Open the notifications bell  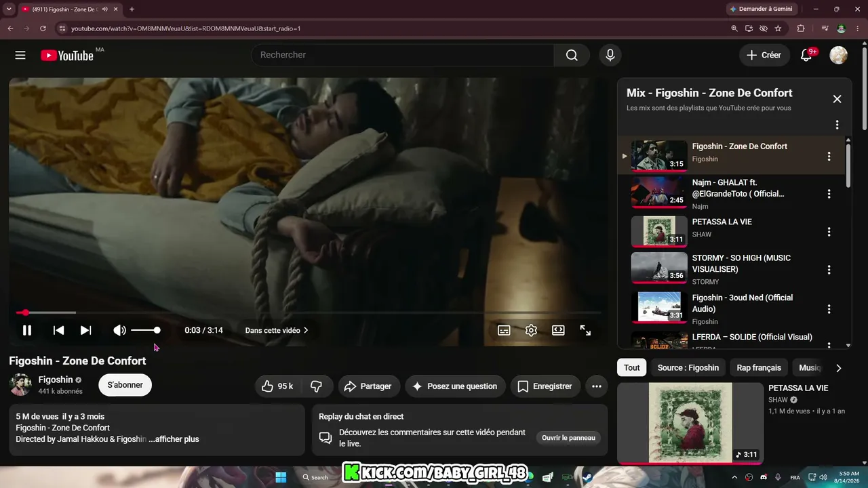(806, 55)
